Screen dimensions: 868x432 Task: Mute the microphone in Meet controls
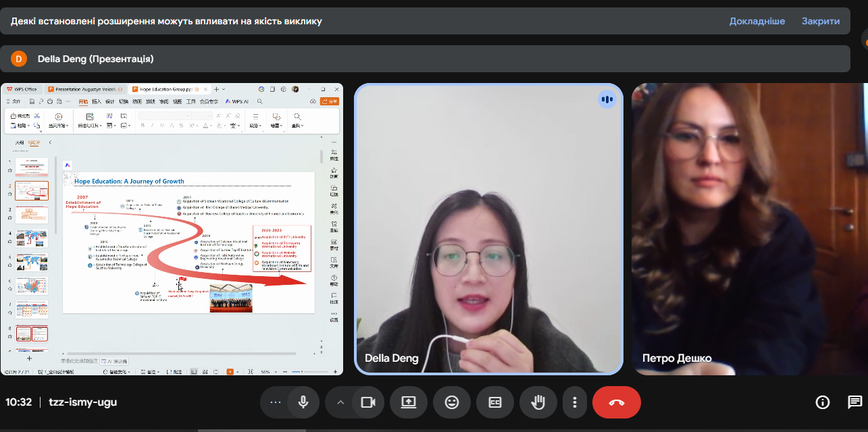[x=303, y=402]
